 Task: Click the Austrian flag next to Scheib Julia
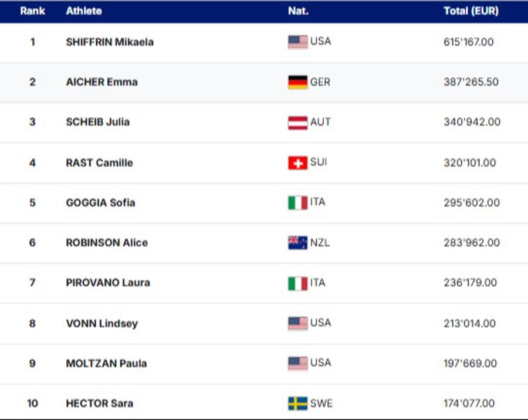tap(297, 123)
